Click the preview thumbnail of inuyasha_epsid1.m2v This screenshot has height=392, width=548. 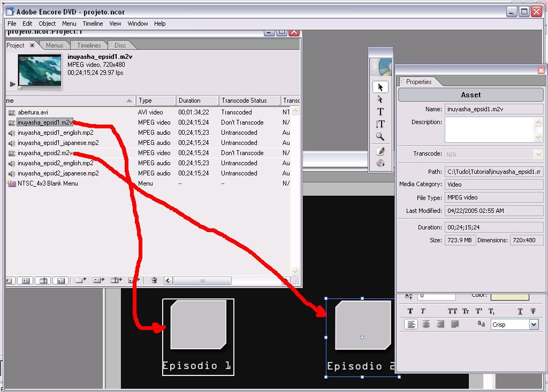(40, 70)
